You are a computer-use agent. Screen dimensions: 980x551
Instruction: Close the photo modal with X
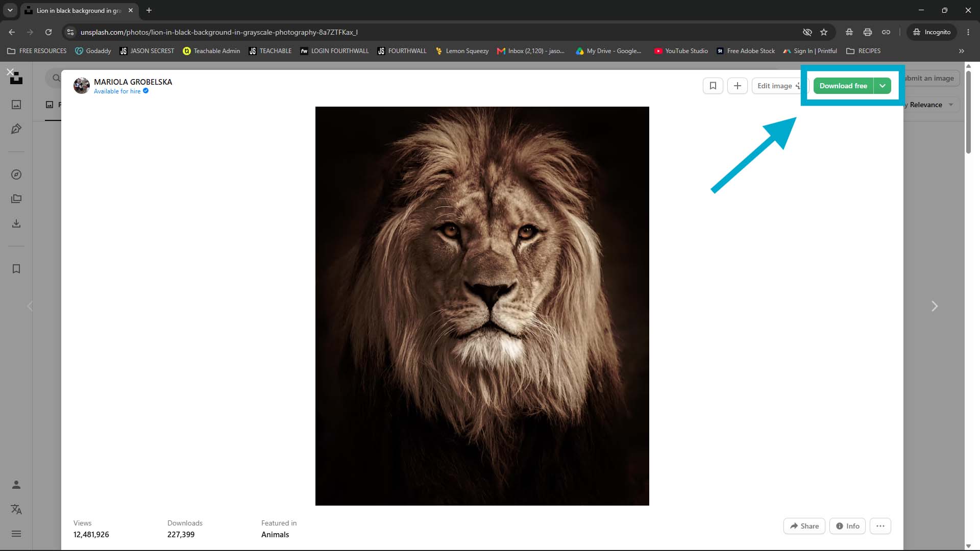(x=10, y=71)
